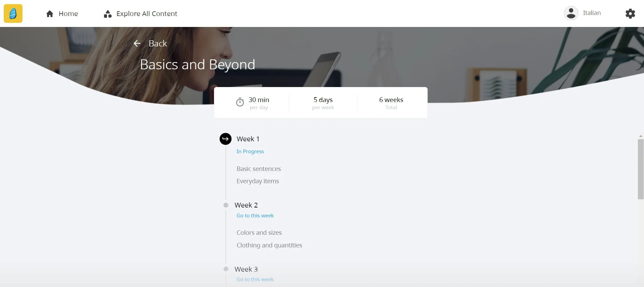Open Explore All Content shapes icon
Image resolution: width=644 pixels, height=287 pixels.
[108, 14]
